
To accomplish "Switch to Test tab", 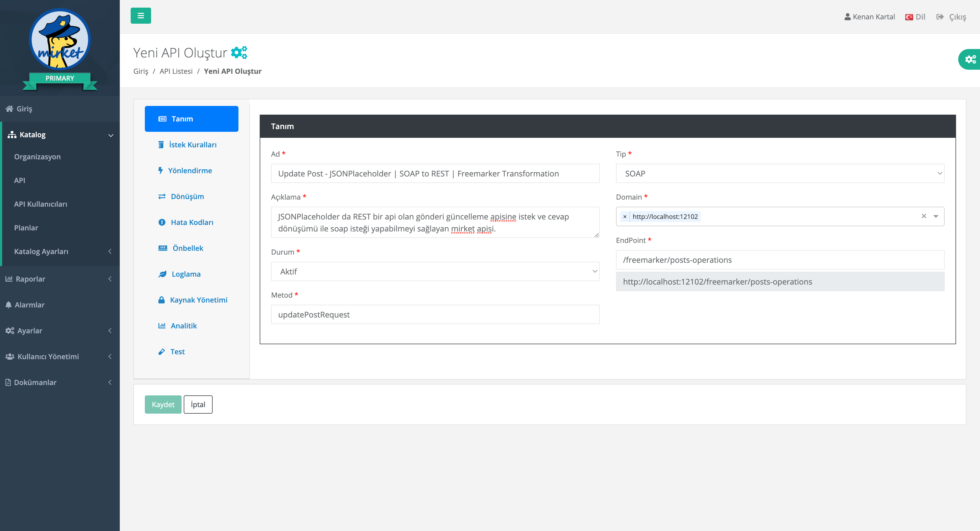I will point(191,352).
